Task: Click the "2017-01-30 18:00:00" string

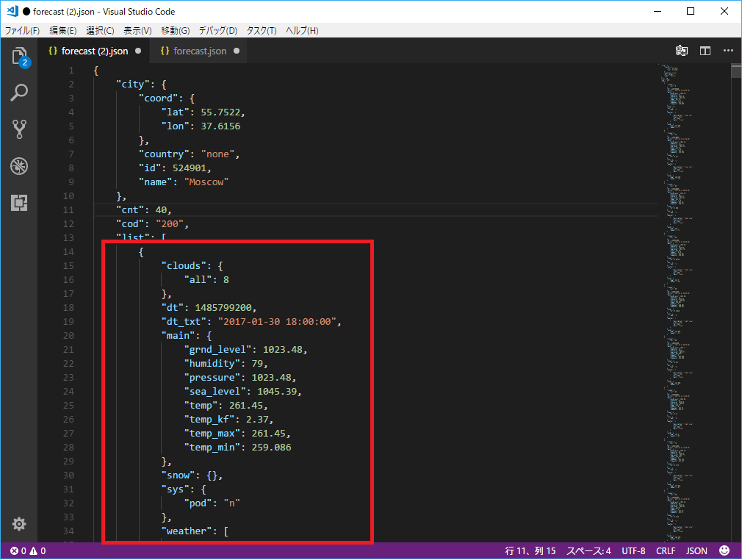Action: (277, 321)
